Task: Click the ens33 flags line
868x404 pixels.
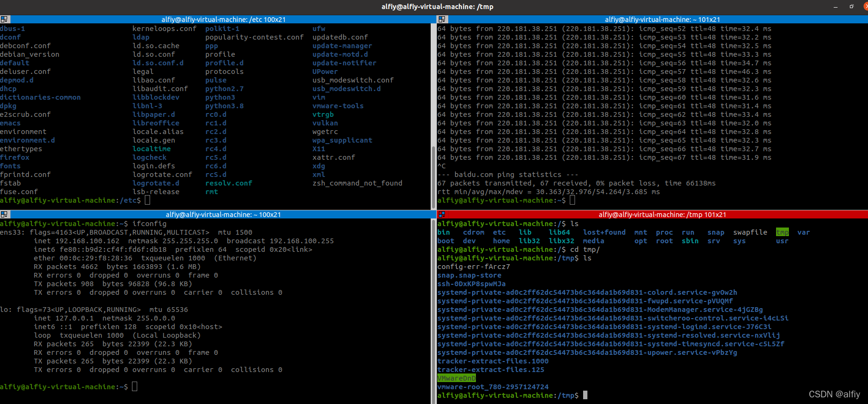Action: (x=126, y=232)
